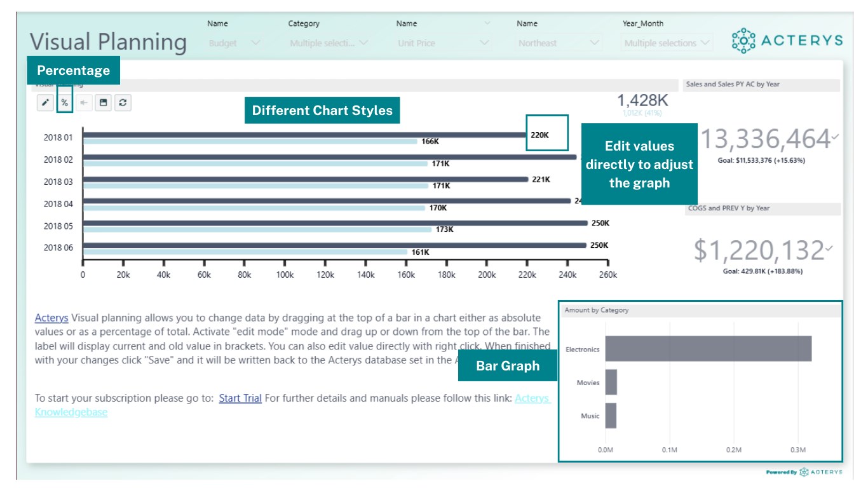
Task: Click the 2018 02 axis label
Action: click(x=58, y=159)
